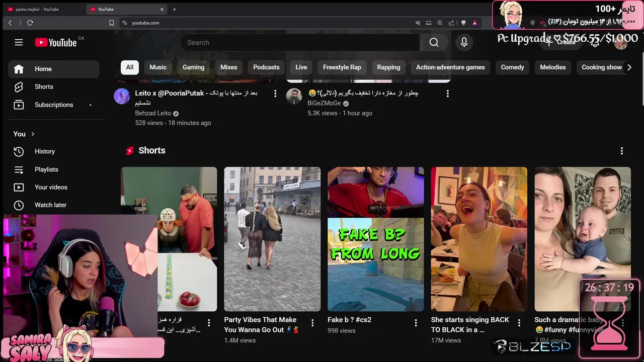This screenshot has width=644, height=362.
Task: Open Your videos in the sidebar
Action: pyautogui.click(x=53, y=187)
